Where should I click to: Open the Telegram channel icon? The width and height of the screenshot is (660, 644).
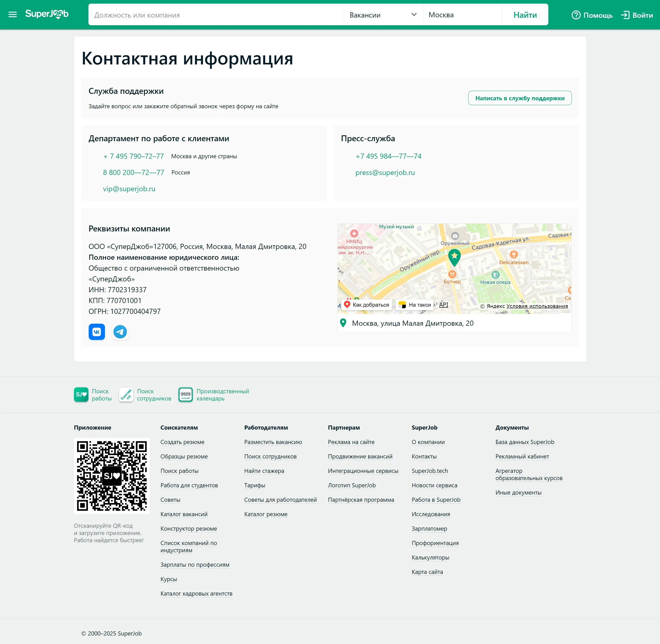(120, 332)
